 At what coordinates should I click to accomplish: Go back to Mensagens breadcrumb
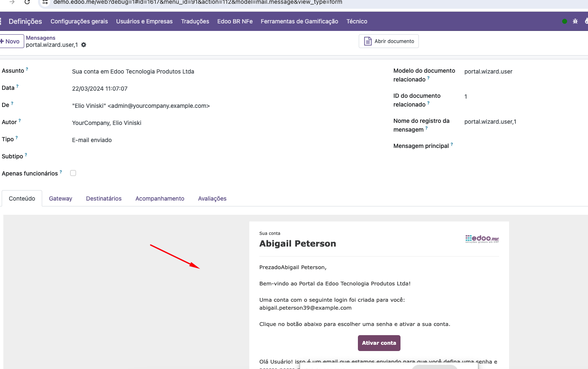(x=41, y=38)
